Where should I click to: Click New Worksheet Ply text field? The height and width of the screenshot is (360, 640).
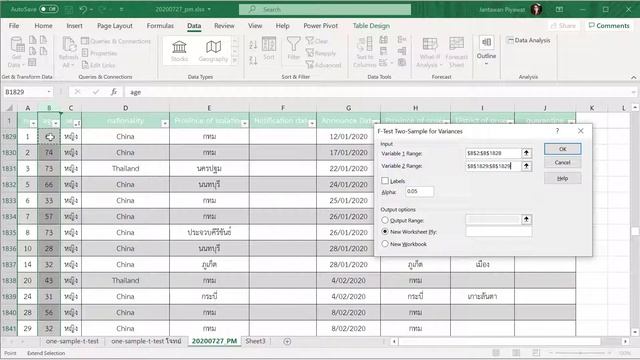[498, 232]
